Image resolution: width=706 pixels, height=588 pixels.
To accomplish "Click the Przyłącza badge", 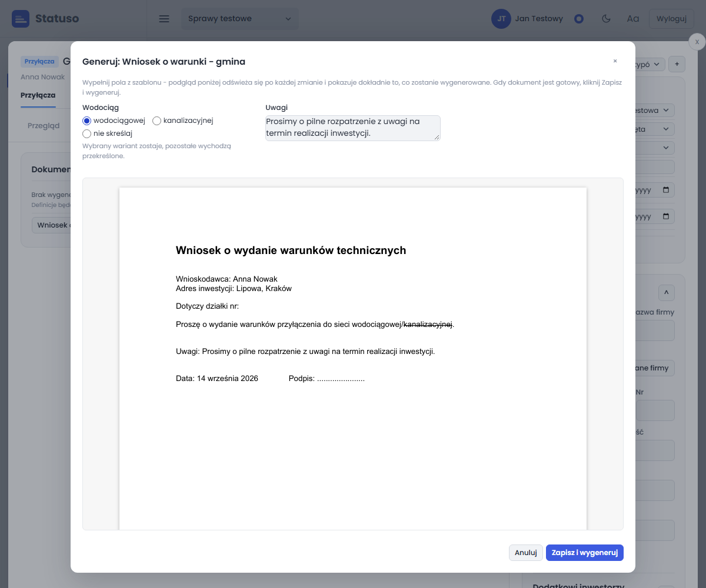I will coord(40,61).
